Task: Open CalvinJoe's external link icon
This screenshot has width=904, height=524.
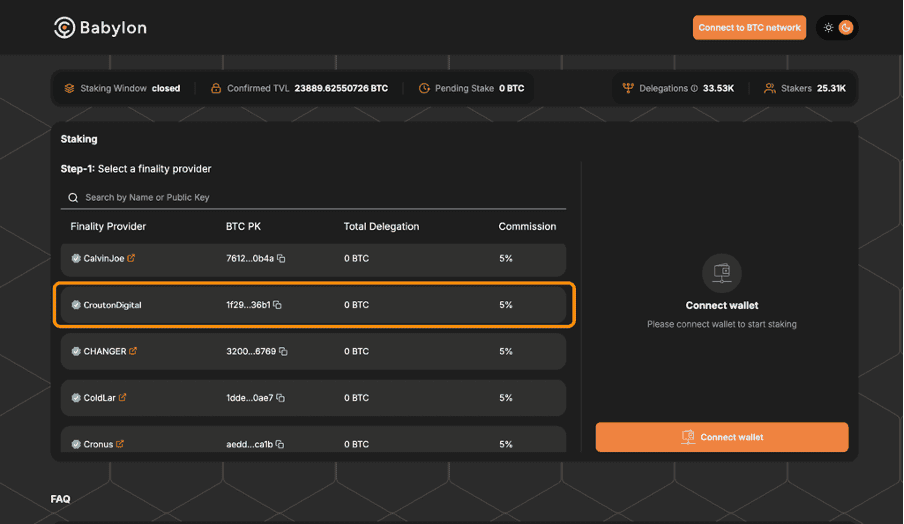Action: (x=131, y=258)
